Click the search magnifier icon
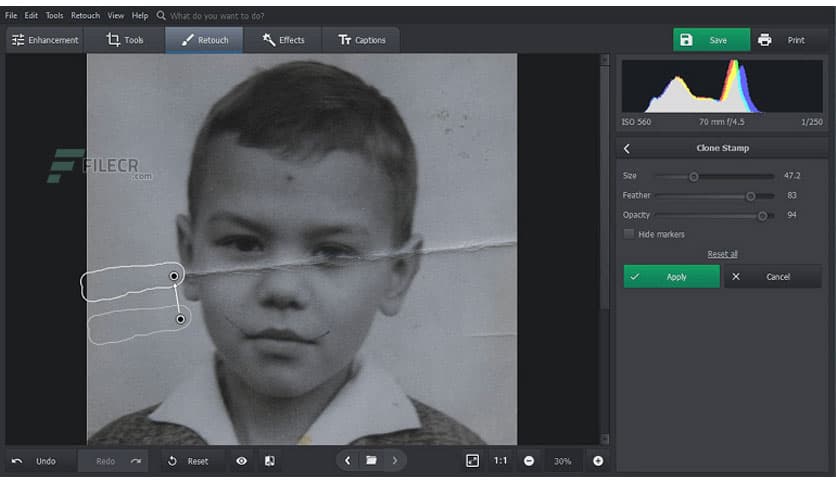Screen dimensions: 836x484 click(161, 15)
